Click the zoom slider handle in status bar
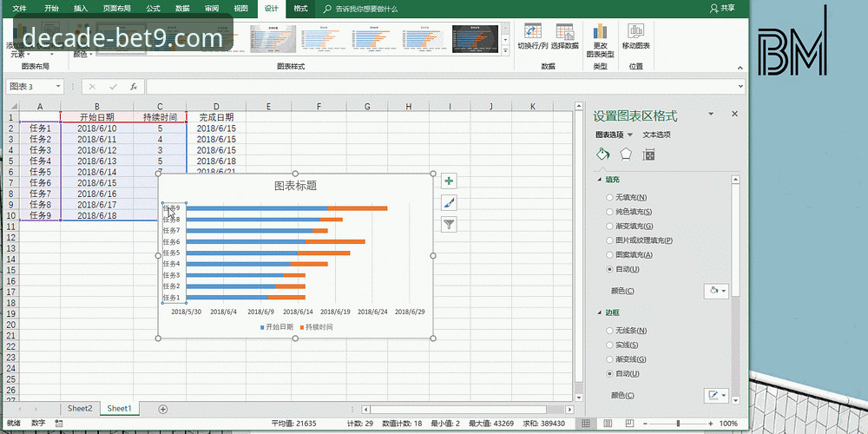The width and height of the screenshot is (868, 434). [679, 424]
